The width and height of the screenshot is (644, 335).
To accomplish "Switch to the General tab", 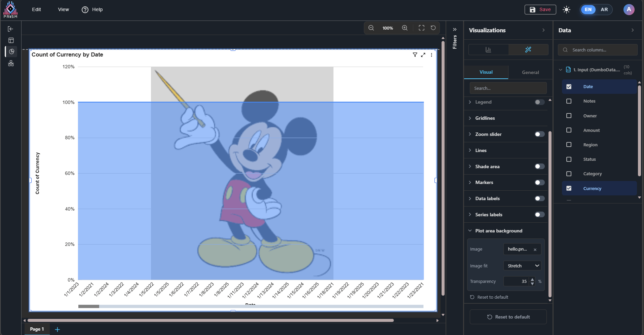I will click(530, 72).
